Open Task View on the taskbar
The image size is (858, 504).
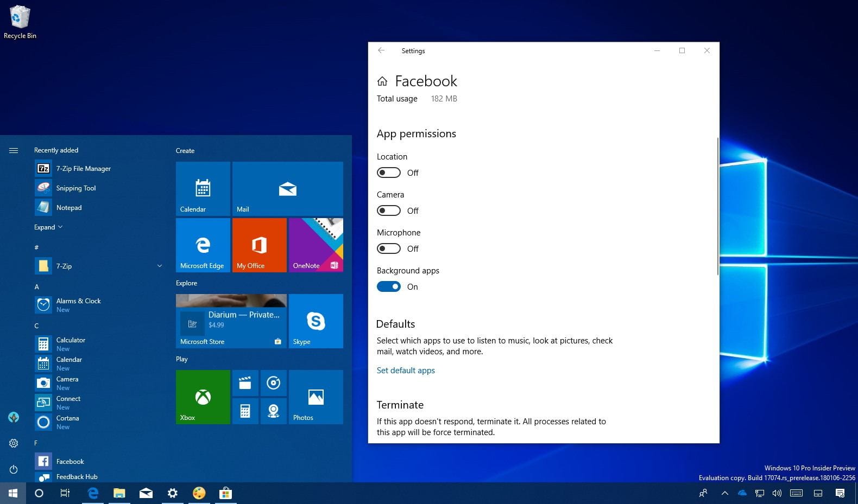coord(65,493)
